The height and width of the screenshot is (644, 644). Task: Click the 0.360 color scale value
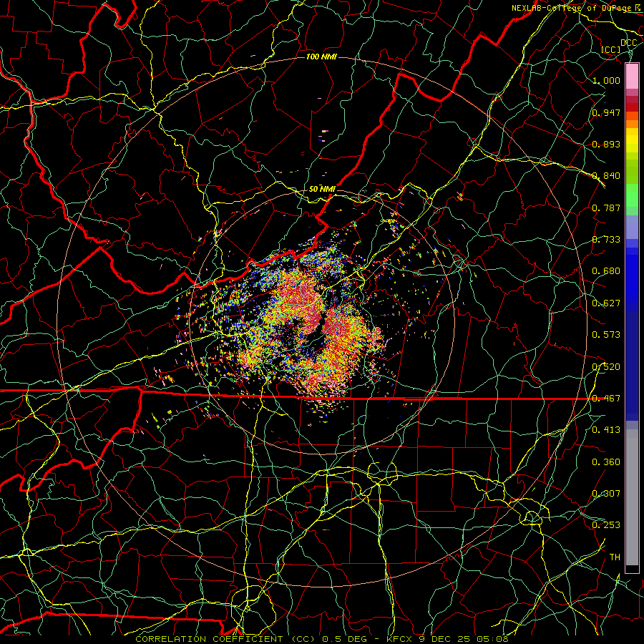(x=606, y=462)
